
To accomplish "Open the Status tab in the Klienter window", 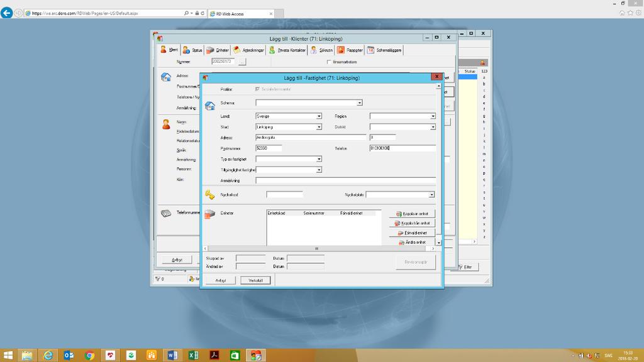I will (192, 50).
